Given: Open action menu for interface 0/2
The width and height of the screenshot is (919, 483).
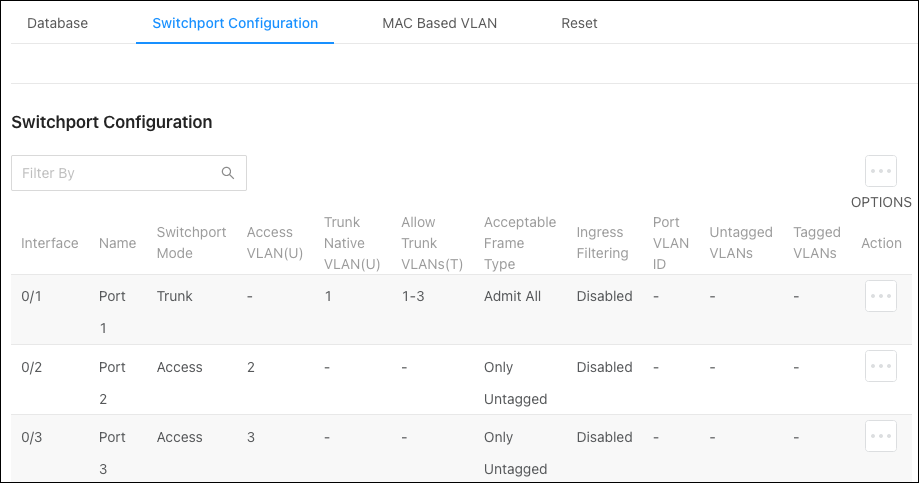Looking at the screenshot, I should pos(880,366).
